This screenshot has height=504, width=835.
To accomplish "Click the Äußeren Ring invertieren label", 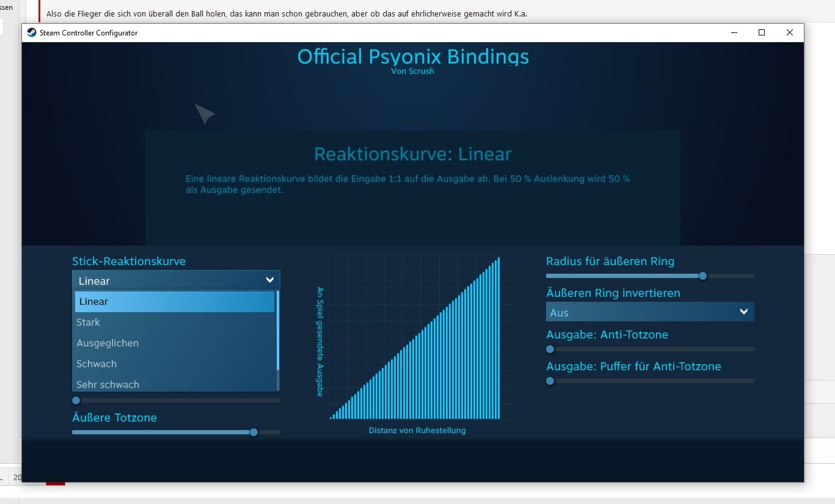I will coord(613,293).
